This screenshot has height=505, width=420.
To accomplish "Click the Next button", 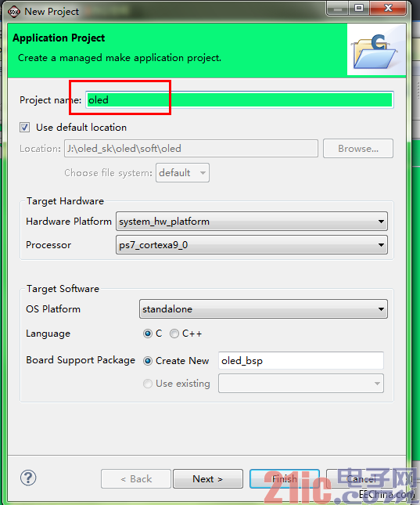I will tap(208, 479).
